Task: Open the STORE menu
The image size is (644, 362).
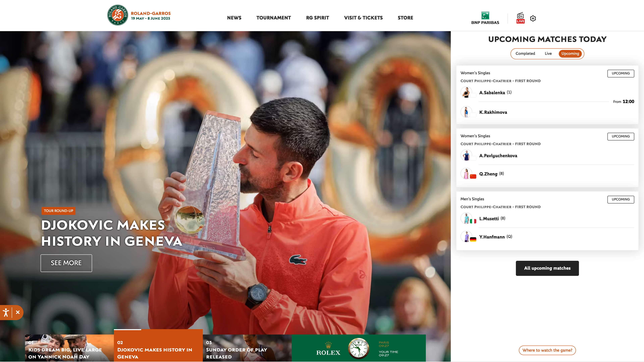Action: tap(405, 18)
